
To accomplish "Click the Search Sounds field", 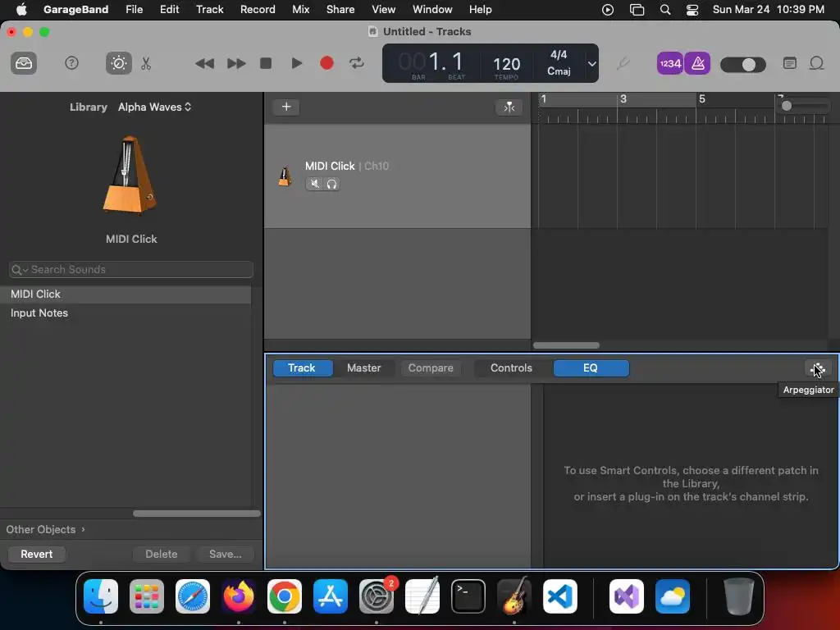I will tap(131, 269).
